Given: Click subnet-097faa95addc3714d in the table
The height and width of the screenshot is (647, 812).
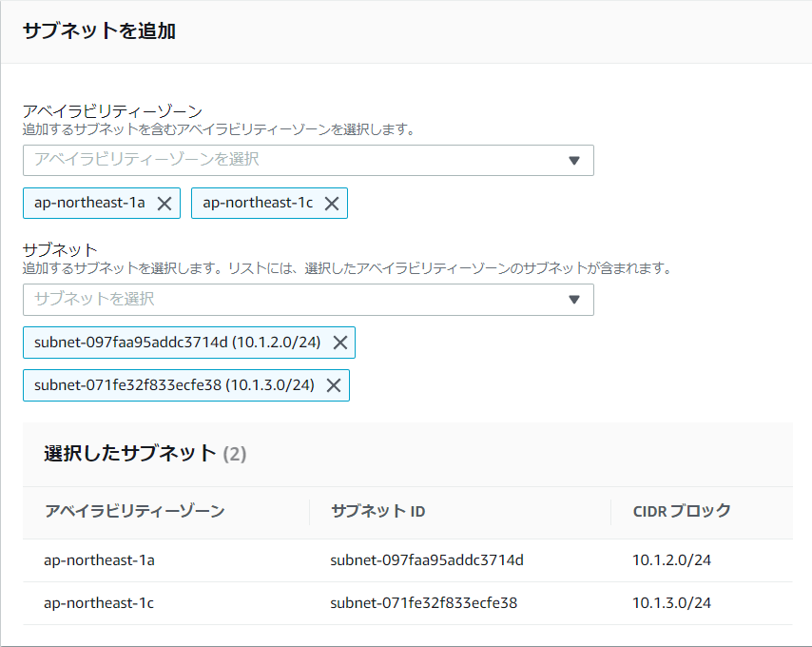Looking at the screenshot, I should click(427, 560).
